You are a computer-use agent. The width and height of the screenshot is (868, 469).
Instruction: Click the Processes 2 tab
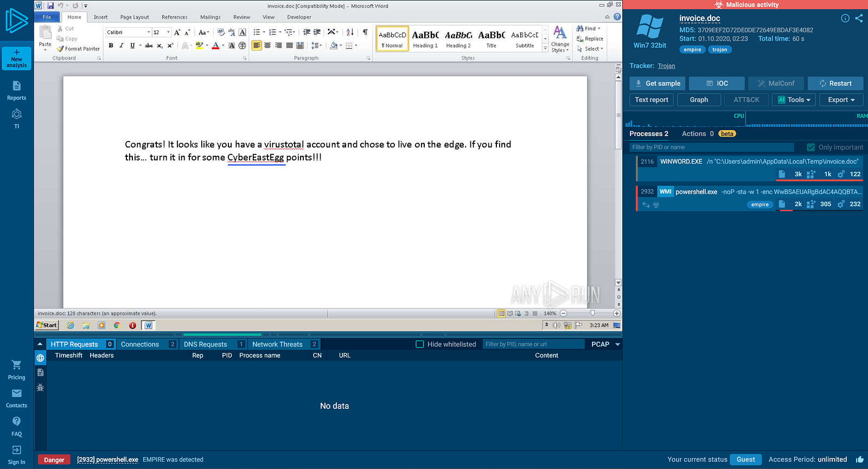(x=649, y=134)
